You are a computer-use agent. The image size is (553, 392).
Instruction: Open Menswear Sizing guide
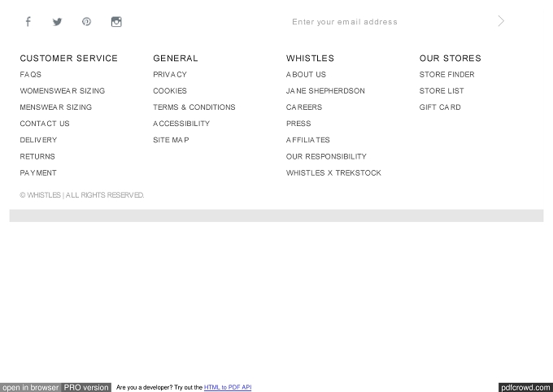[56, 107]
